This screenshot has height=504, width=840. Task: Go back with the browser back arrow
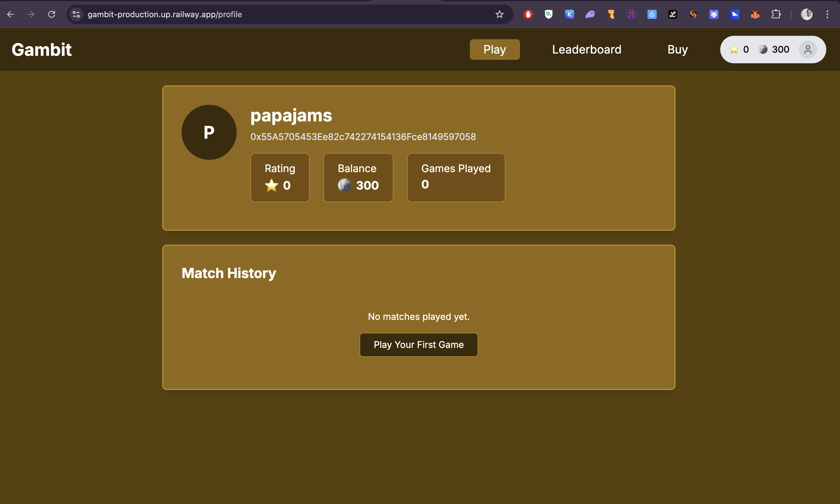point(10,14)
